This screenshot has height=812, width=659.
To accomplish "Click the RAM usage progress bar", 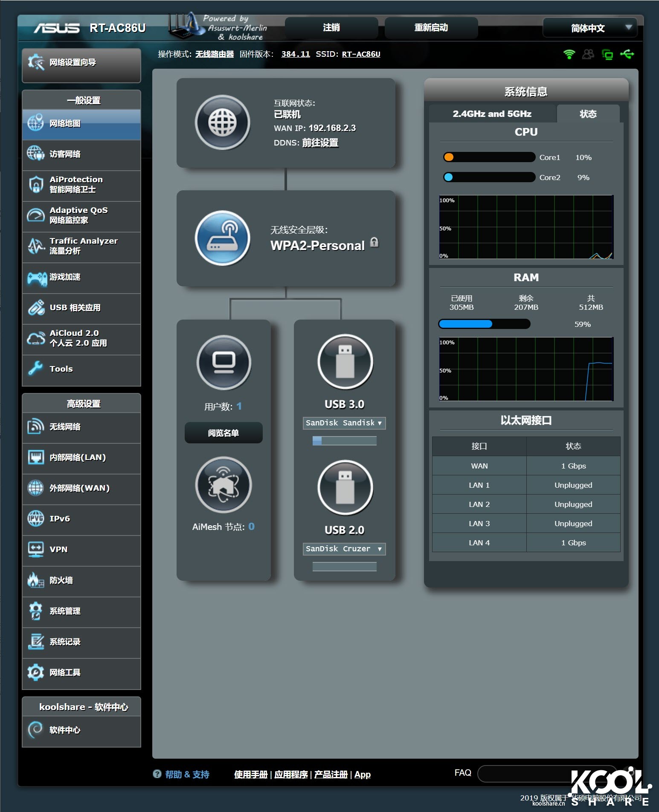I will pos(484,324).
